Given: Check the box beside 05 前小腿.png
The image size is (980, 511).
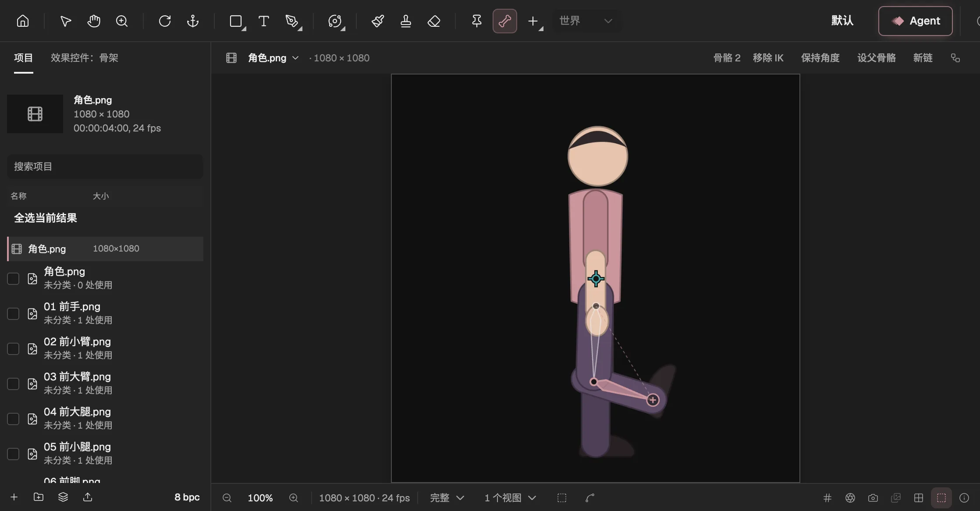Looking at the screenshot, I should click(x=13, y=454).
